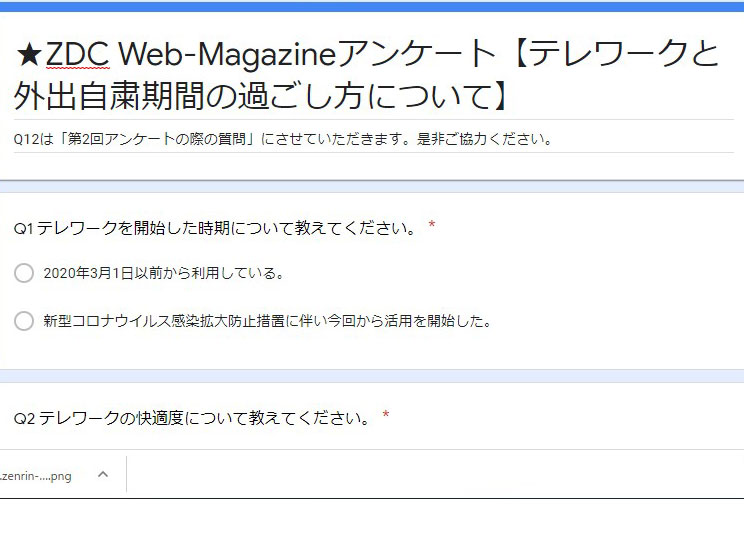This screenshot has height=558, width=744.
Task: Click the blank area below Q1's options
Action: click(372, 350)
